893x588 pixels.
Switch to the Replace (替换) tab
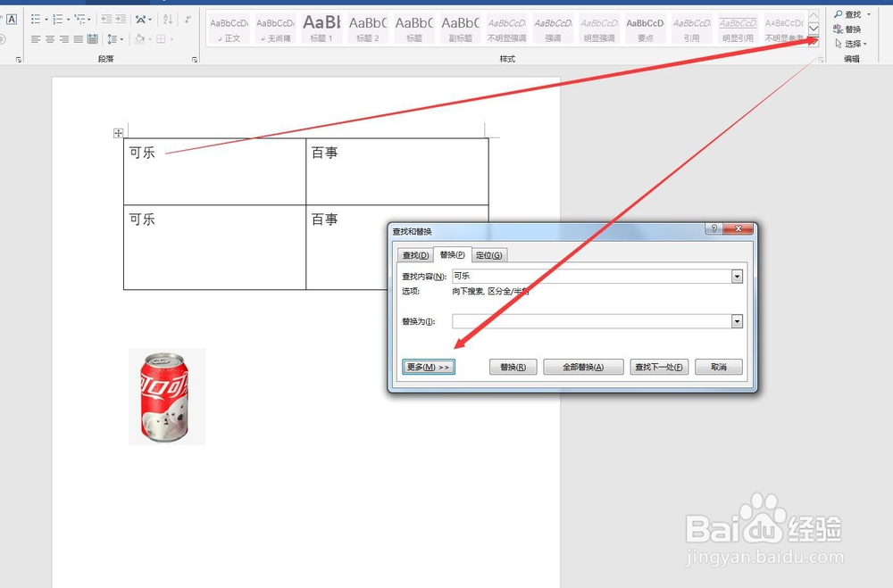(x=452, y=254)
